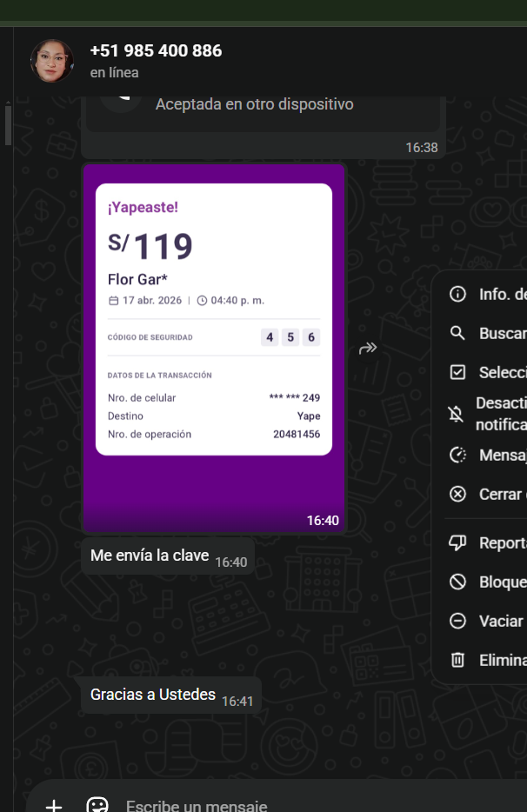Click the contact profile picture in header
Viewport: 527px width, 812px height.
(52, 61)
